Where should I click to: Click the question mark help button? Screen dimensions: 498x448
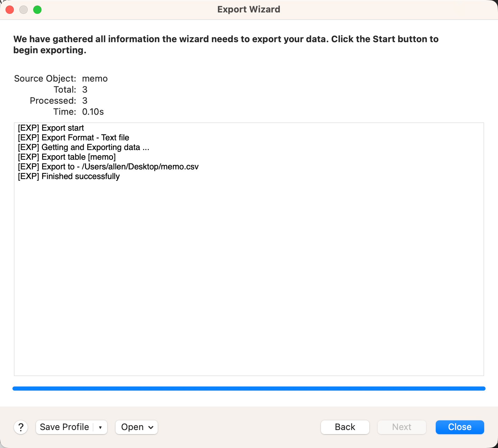[21, 427]
